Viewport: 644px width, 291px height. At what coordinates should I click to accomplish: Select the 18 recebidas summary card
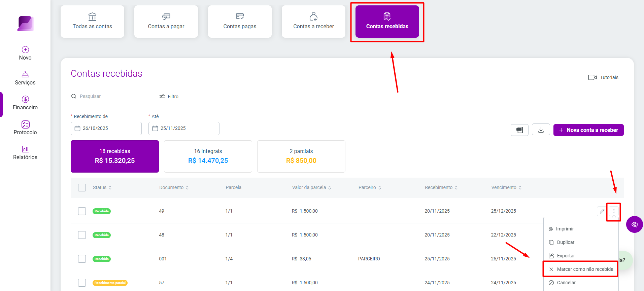click(x=115, y=156)
